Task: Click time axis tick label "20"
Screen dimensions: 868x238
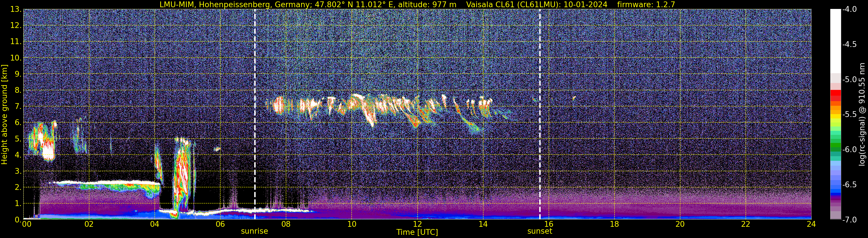Action: pos(680,224)
